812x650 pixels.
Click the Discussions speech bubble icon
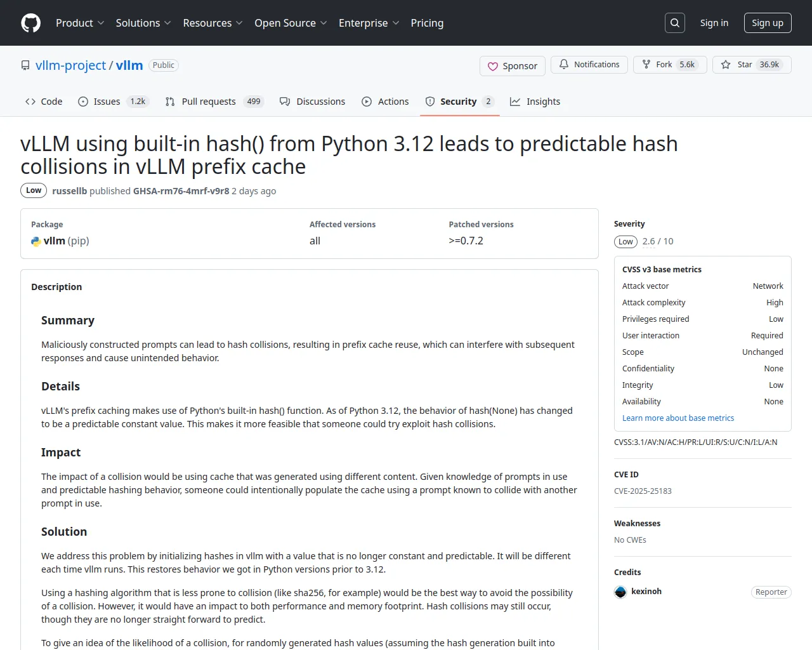pyautogui.click(x=285, y=102)
